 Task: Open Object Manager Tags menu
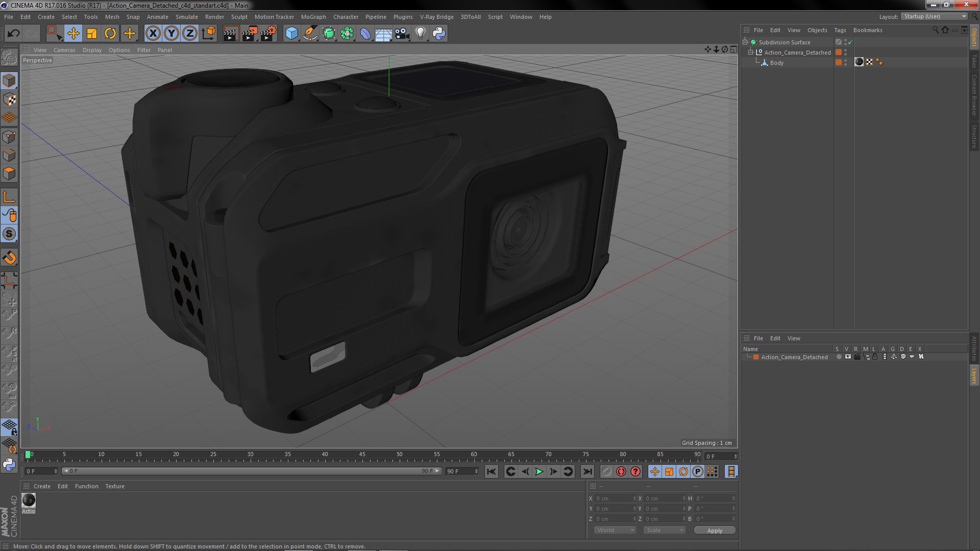840,30
